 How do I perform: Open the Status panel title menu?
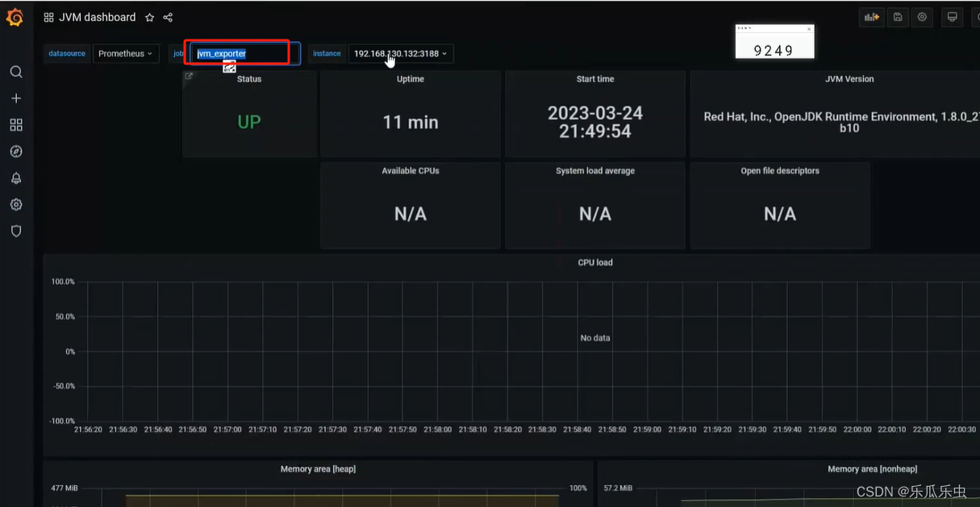pos(249,79)
